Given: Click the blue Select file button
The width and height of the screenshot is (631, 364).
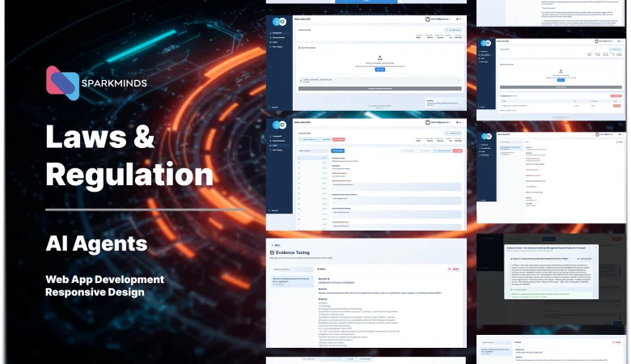Looking at the screenshot, I should pyautogui.click(x=379, y=70).
